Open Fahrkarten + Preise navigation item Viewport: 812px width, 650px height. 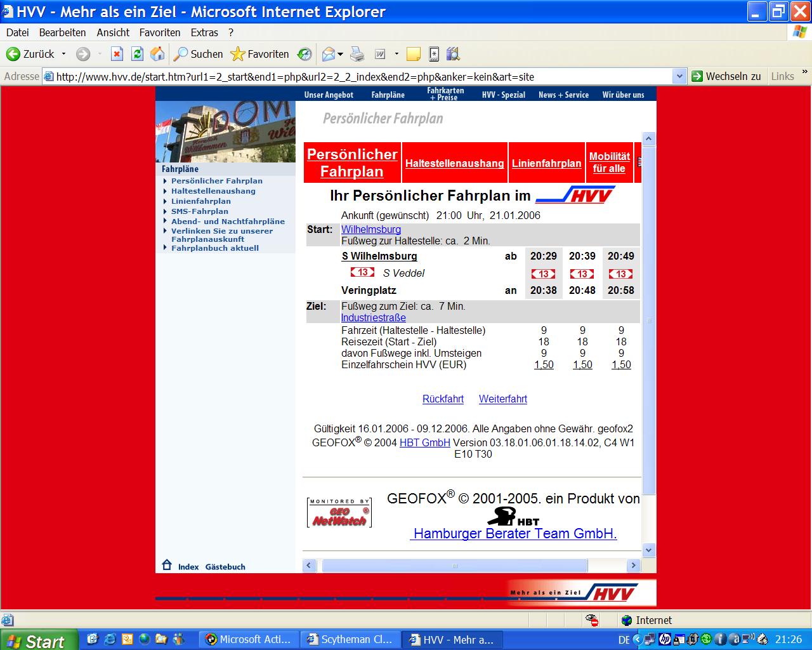click(x=445, y=94)
